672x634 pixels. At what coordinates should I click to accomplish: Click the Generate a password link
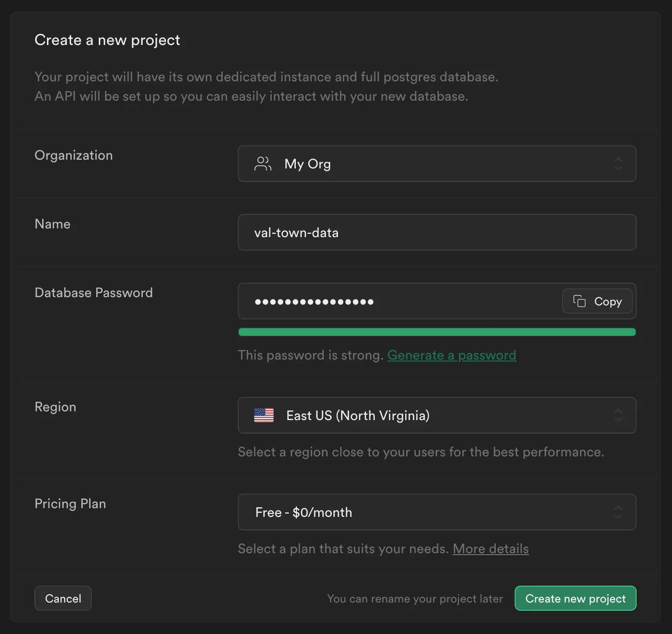[x=451, y=355]
